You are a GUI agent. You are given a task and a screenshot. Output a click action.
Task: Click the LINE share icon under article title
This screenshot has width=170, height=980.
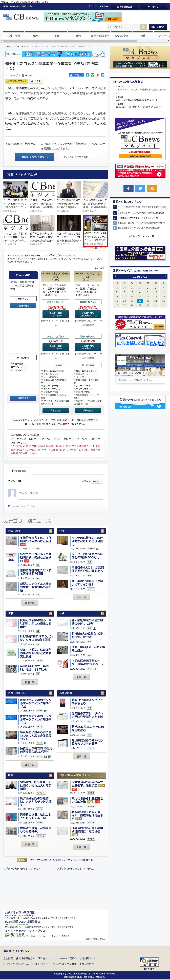pos(92,75)
